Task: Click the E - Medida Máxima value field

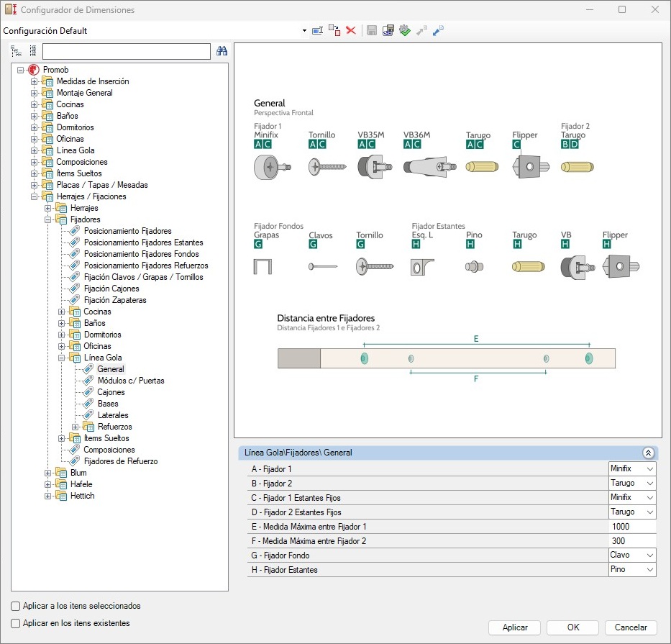Action: click(x=631, y=527)
